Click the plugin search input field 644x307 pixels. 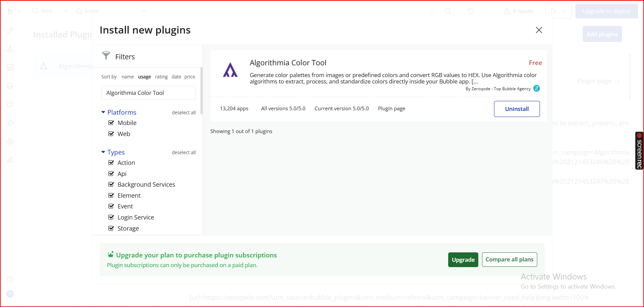click(x=148, y=93)
